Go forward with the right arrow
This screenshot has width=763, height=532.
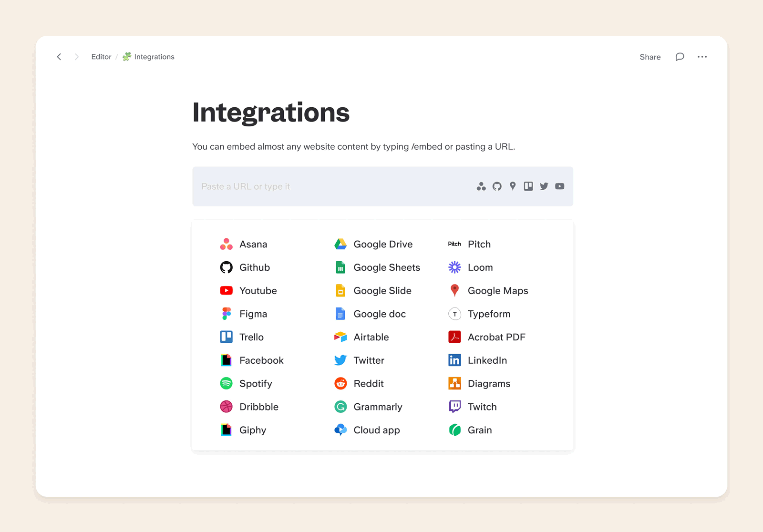76,57
